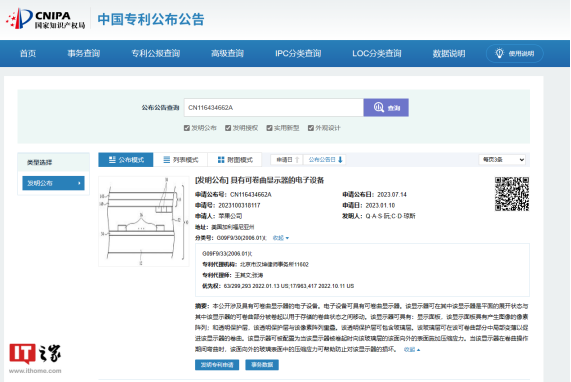Click the CNIPA logo
The height and width of the screenshot is (382, 571).
[x=46, y=19]
